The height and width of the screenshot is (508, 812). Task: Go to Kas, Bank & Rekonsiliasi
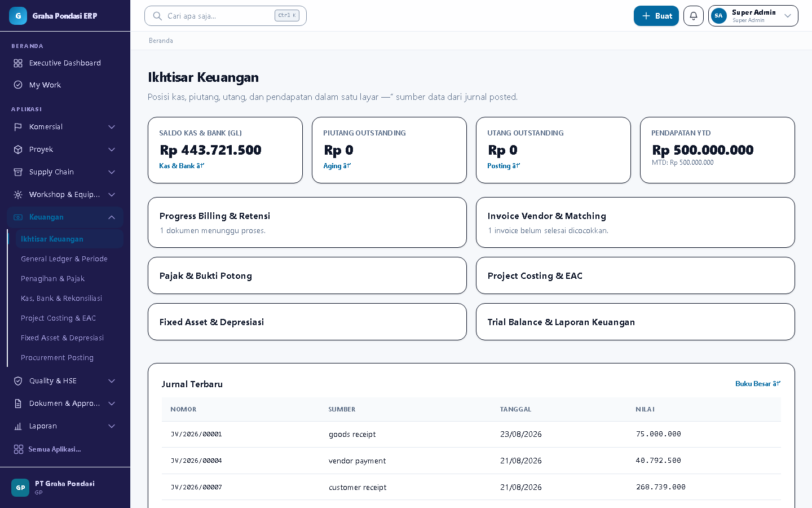(x=69, y=299)
